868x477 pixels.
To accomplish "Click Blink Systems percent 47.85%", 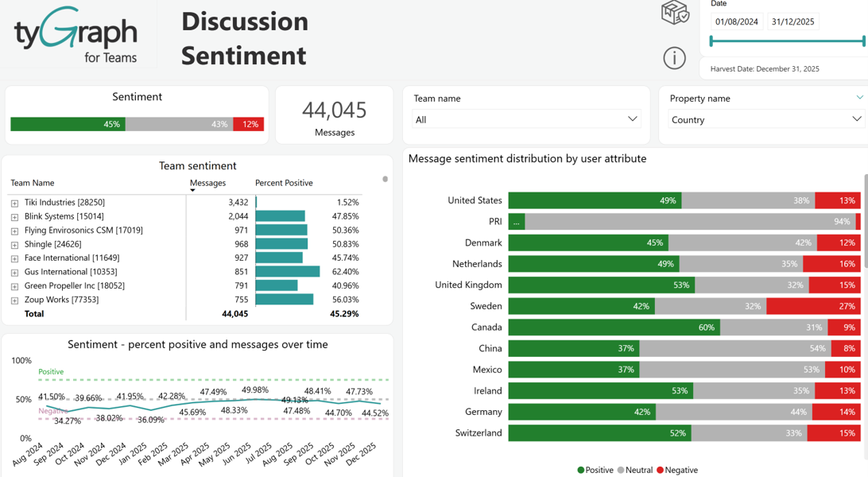I will pos(346,216).
